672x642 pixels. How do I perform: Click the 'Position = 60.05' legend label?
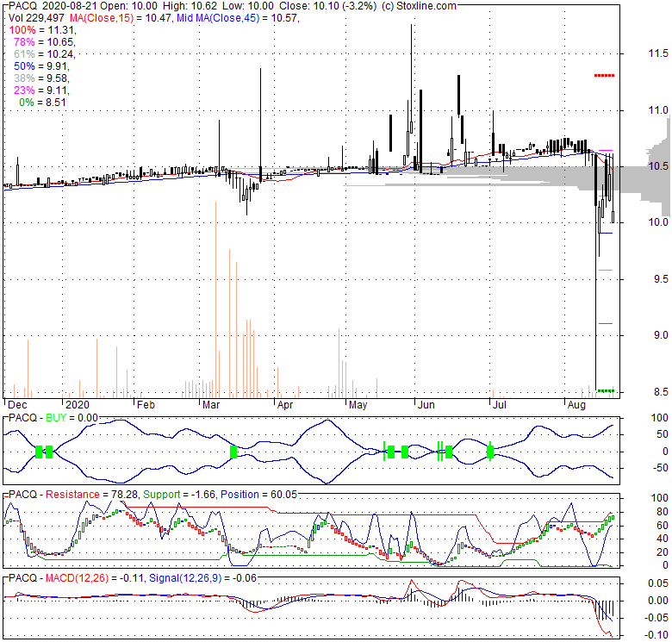click(x=258, y=495)
